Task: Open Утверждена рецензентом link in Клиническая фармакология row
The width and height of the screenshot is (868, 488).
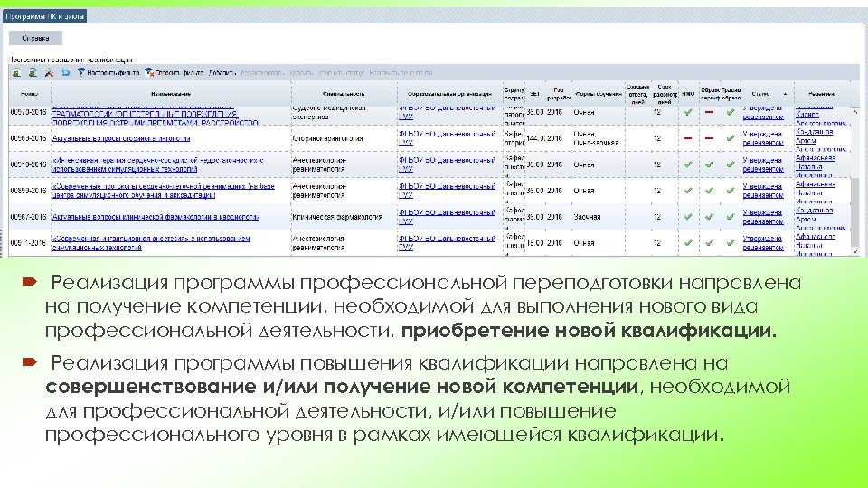Action: click(763, 217)
